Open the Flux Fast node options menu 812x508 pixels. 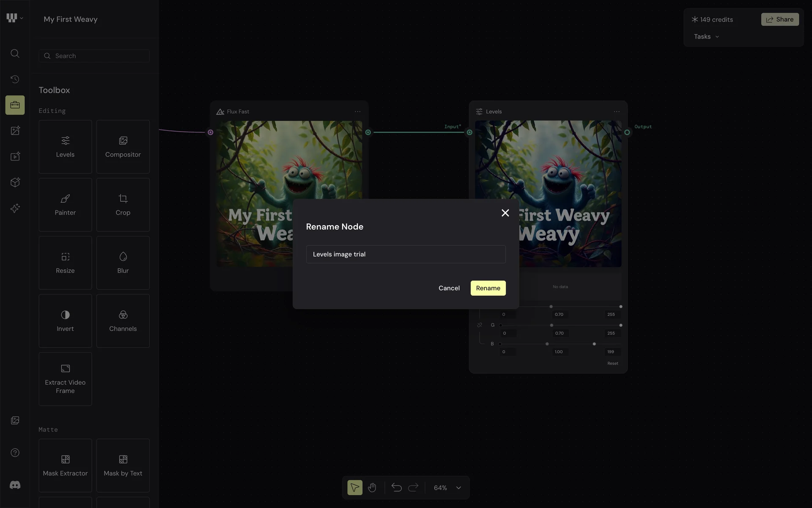[358, 112]
